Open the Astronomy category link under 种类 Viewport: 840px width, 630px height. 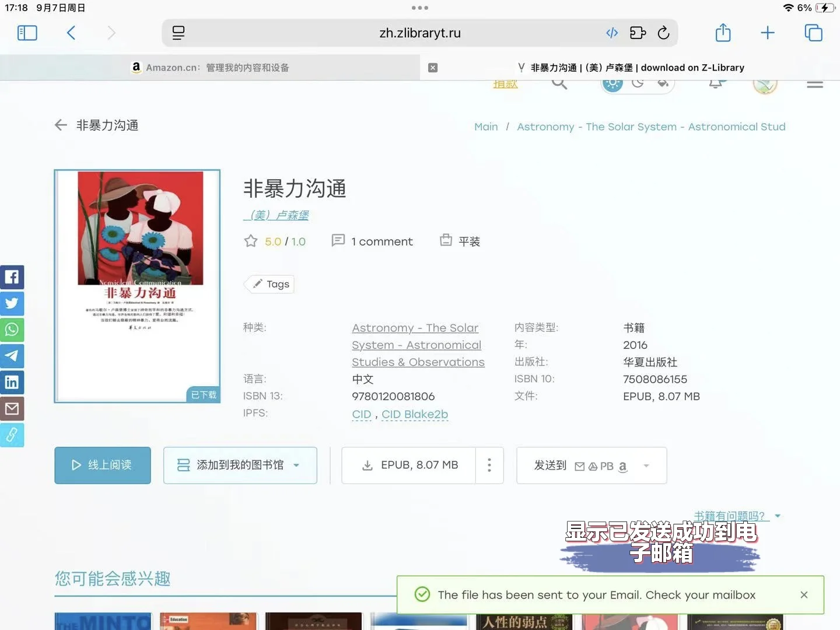click(x=418, y=345)
